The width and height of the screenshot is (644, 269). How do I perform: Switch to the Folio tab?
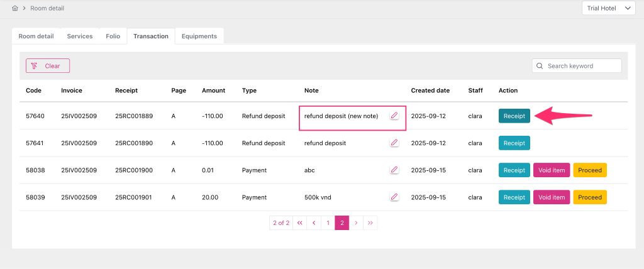[x=113, y=36]
